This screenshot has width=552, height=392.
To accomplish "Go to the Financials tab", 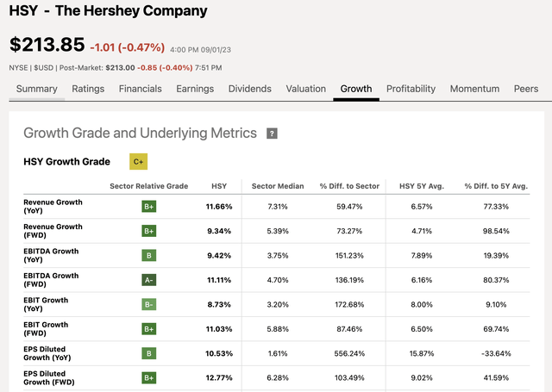I will [140, 89].
